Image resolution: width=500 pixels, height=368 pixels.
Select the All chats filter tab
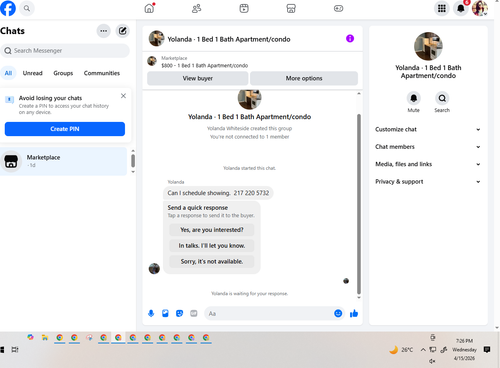[x=8, y=73]
